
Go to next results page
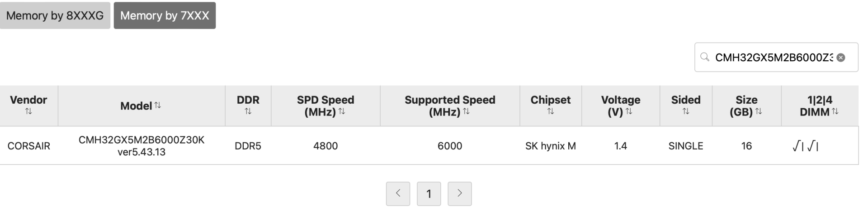[x=459, y=193]
